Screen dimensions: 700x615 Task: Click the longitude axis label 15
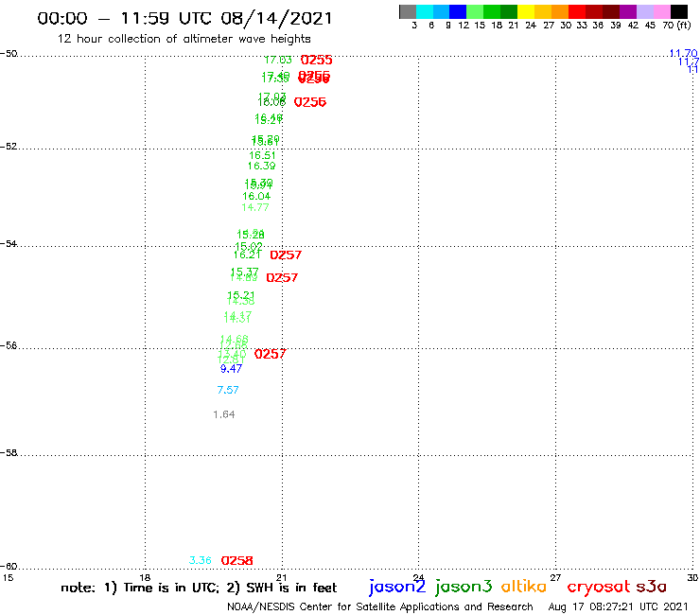click(x=8, y=577)
